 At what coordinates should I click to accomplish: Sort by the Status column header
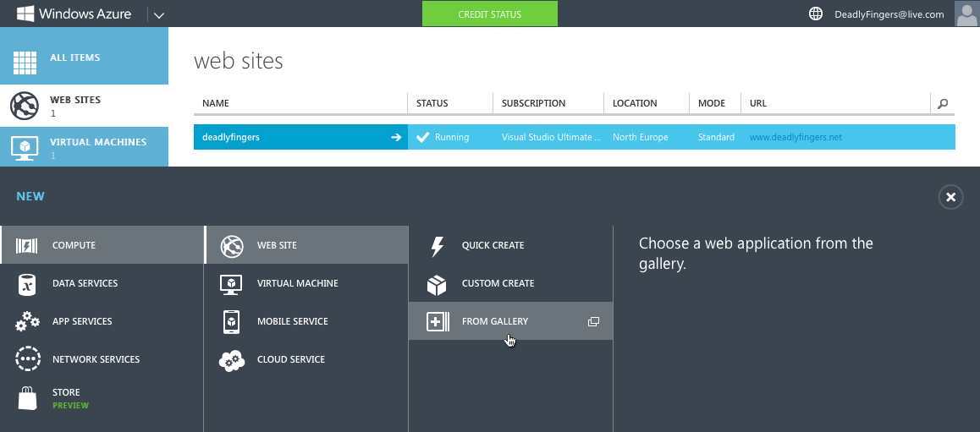432,104
